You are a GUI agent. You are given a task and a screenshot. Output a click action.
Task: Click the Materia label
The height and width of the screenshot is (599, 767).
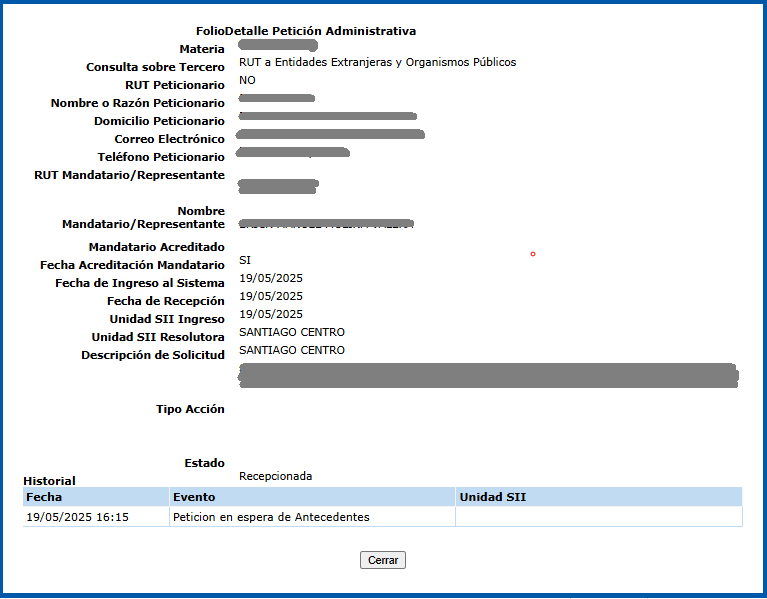point(202,49)
